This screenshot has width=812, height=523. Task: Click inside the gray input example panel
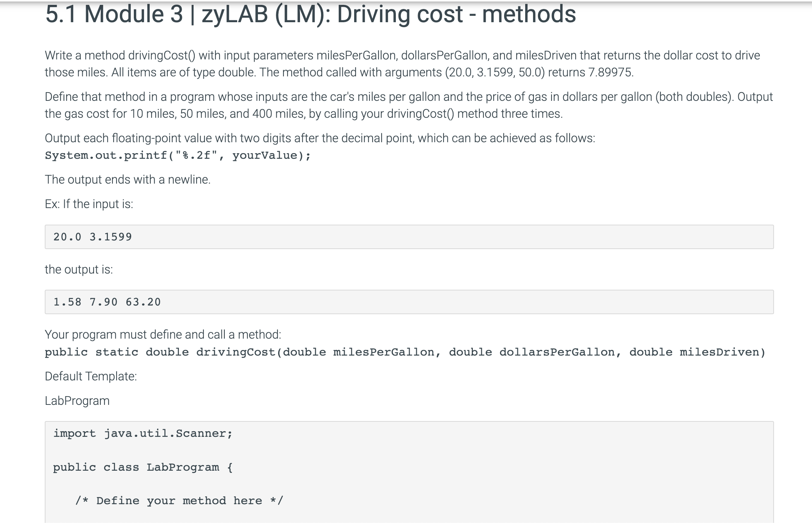click(376, 236)
